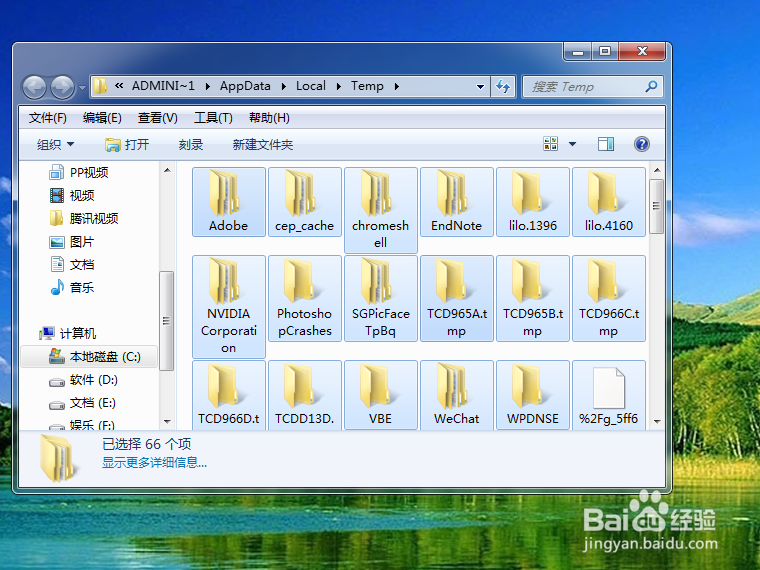Expand the arrow after Temp in path
This screenshot has height=570, width=760.
tap(397, 86)
